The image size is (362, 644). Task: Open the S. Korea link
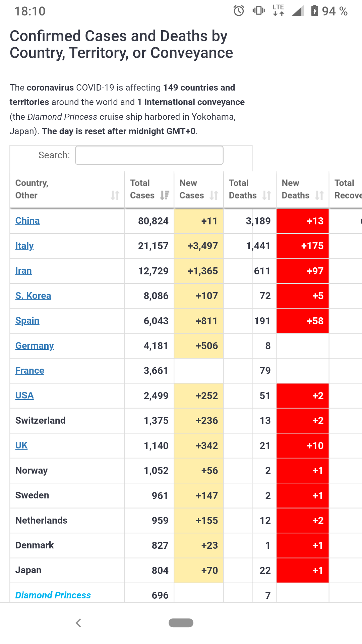pos(33,296)
